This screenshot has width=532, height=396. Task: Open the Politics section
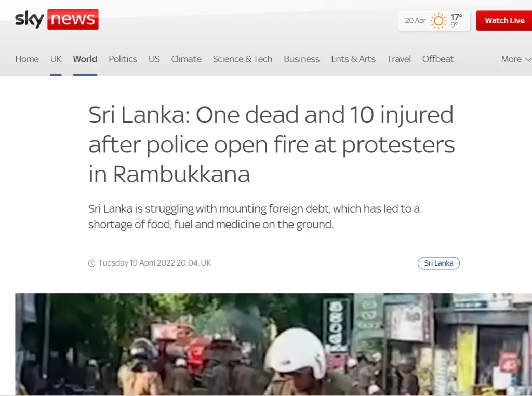click(x=123, y=59)
